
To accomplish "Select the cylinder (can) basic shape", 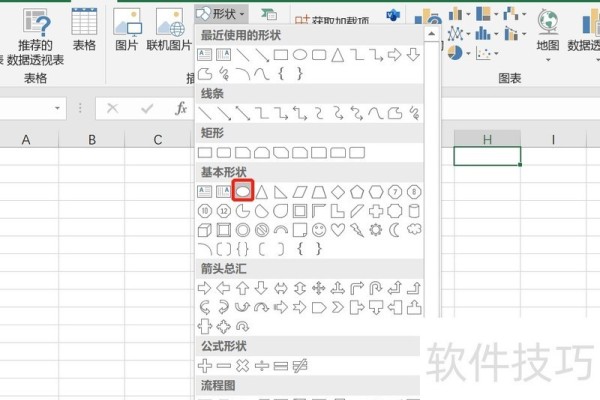I will [x=414, y=211].
